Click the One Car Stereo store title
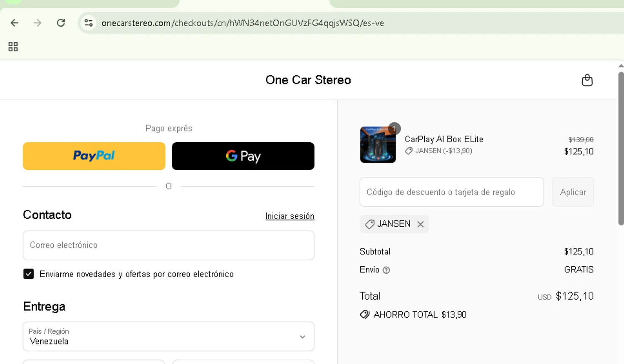624x364 pixels. [x=308, y=80]
